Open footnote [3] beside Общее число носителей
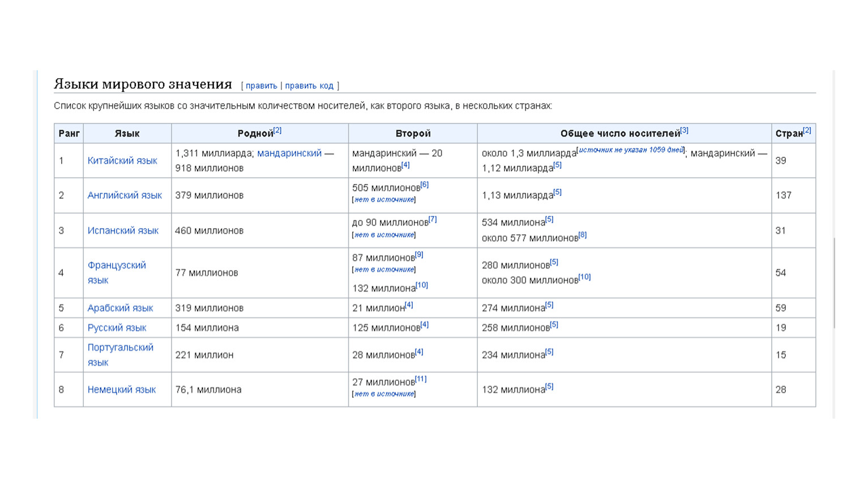The image size is (868, 489). click(x=685, y=131)
